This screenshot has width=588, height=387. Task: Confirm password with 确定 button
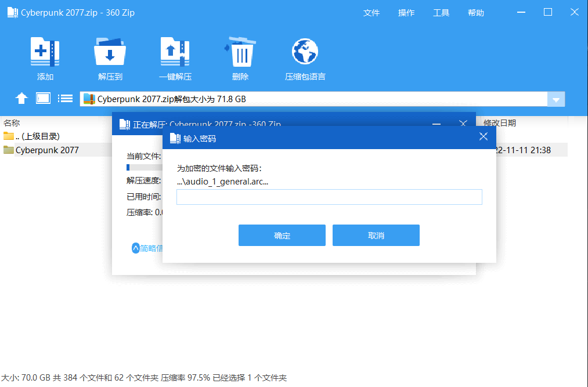coord(282,235)
